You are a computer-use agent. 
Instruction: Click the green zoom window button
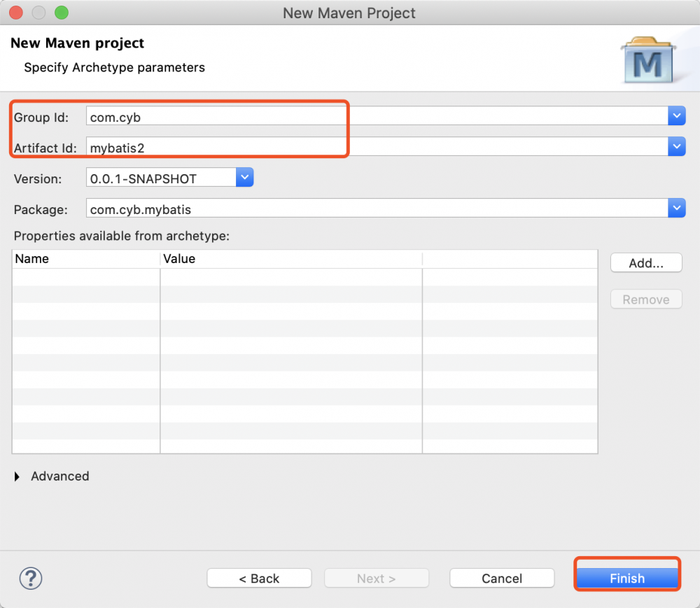point(62,13)
